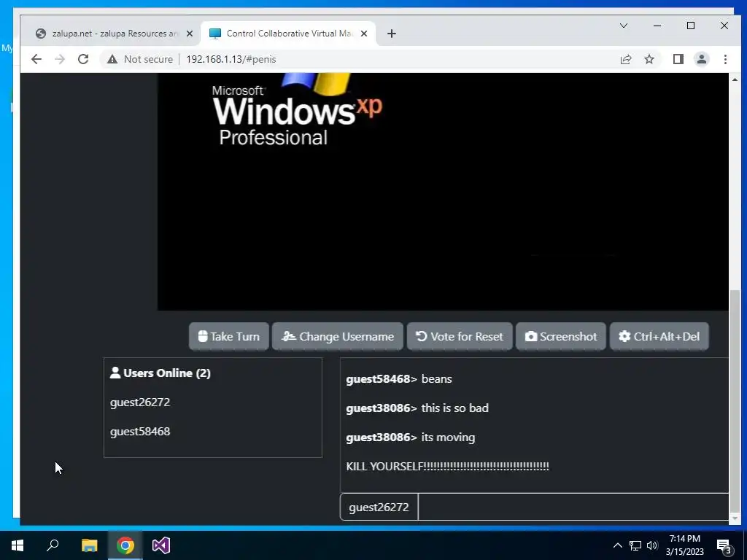
Task: Click the scrollbar down arrow
Action: point(735,518)
